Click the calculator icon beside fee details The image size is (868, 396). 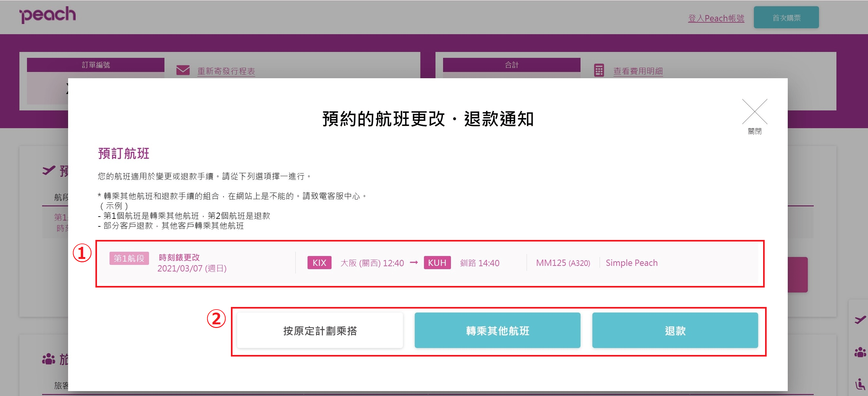pyautogui.click(x=599, y=70)
